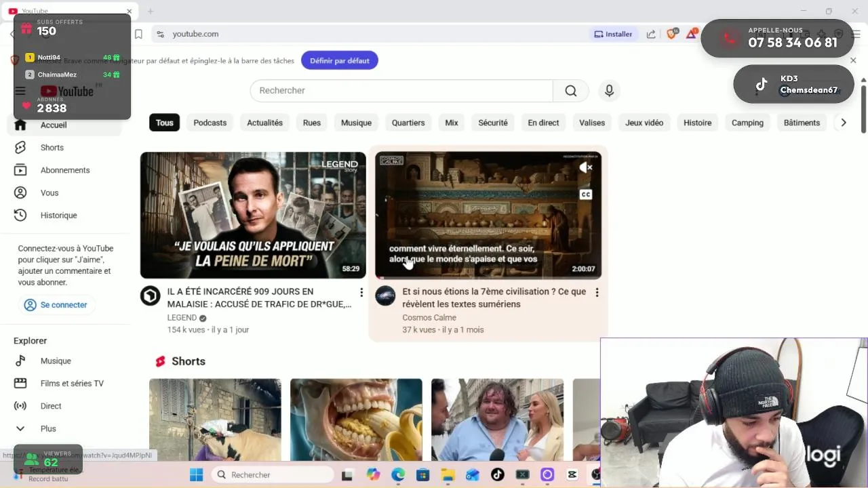
Task: Open Musique under Explorer
Action: [55, 361]
